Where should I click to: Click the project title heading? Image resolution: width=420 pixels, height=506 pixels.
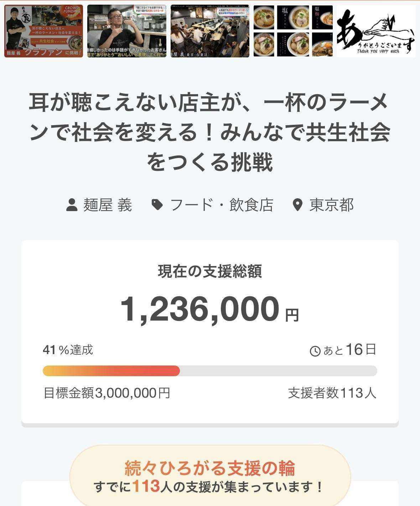point(210,132)
